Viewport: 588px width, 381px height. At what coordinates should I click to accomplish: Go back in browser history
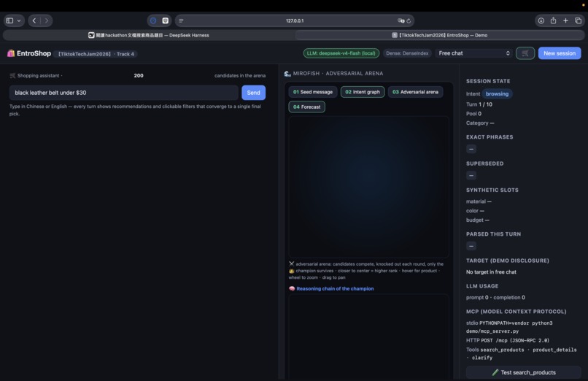click(34, 20)
